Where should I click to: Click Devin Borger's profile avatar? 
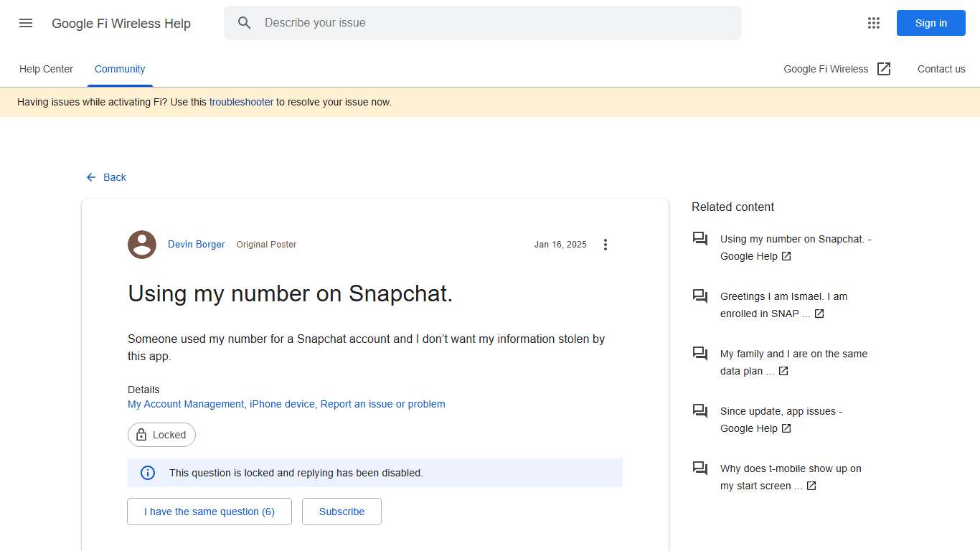tap(141, 245)
